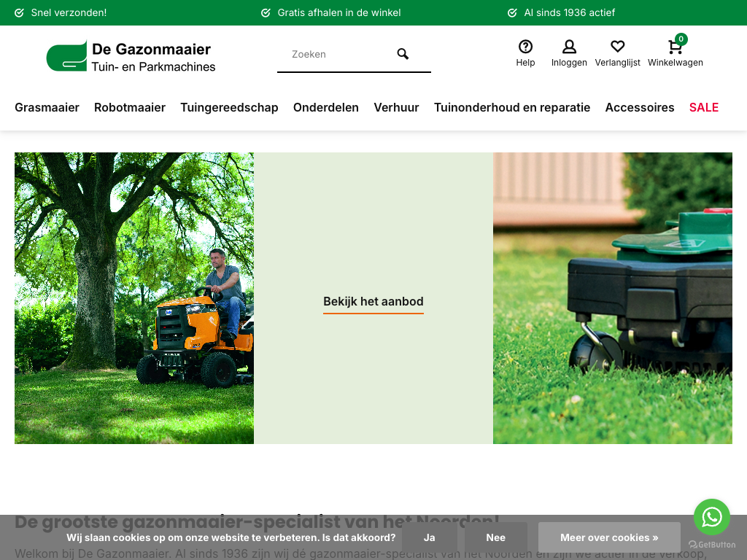Viewport: 747px width, 560px height.
Task: Go to the SALE section
Action: pyautogui.click(x=704, y=107)
